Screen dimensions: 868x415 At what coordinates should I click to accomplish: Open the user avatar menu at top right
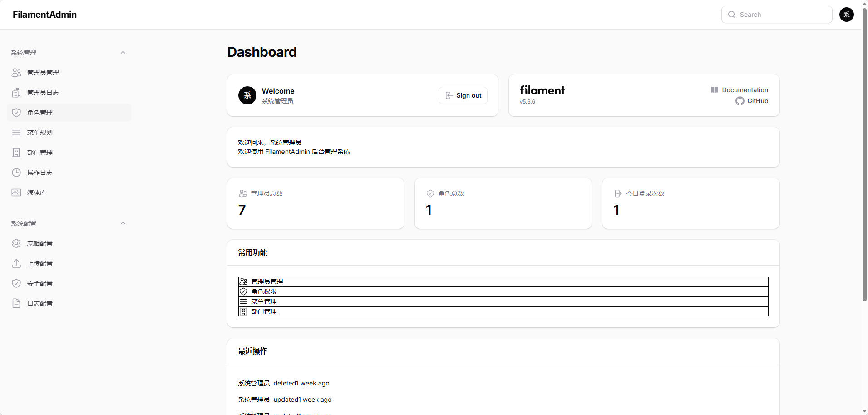[847, 15]
